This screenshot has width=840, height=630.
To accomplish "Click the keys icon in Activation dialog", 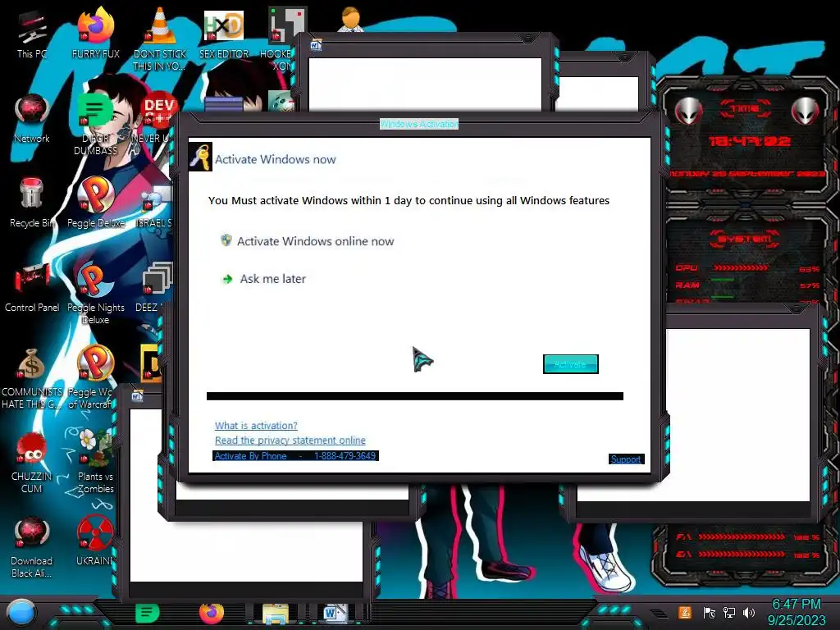I will point(200,157).
